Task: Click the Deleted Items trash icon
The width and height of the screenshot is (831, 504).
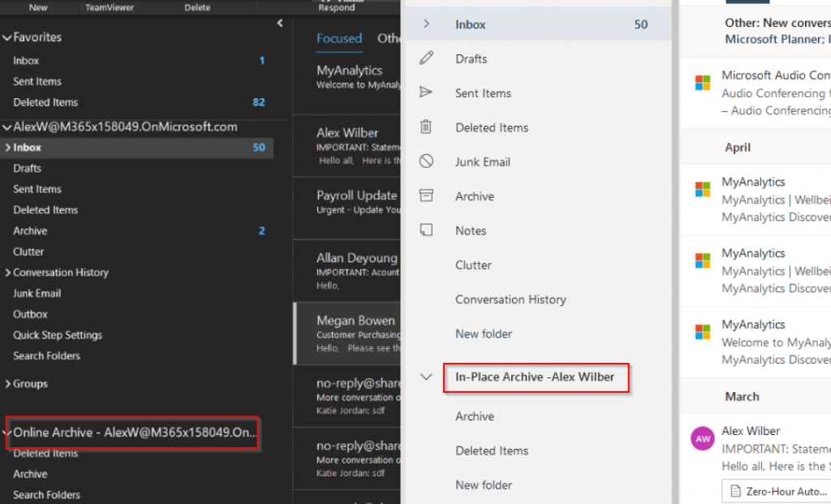Action: pos(426,127)
